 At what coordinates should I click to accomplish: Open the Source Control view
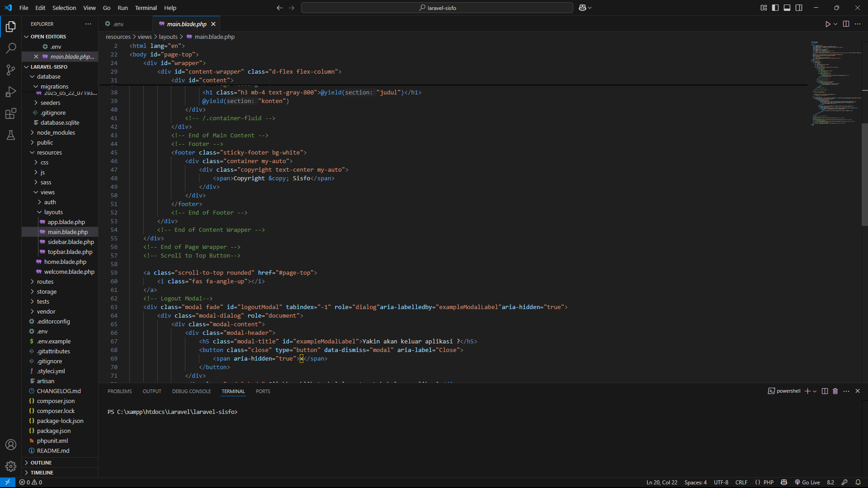(x=11, y=70)
